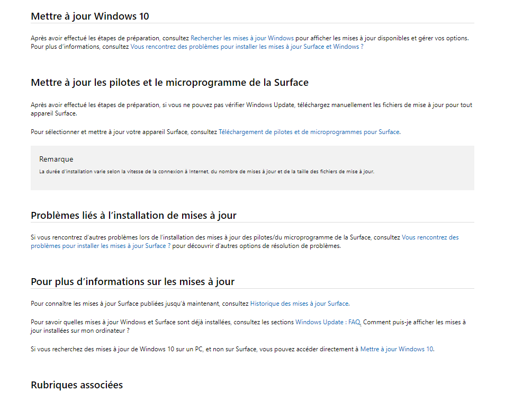This screenshot has width=532, height=400.
Task: Click heading 'Pour plus d'informations sur les mises à jour'
Action: (x=133, y=281)
